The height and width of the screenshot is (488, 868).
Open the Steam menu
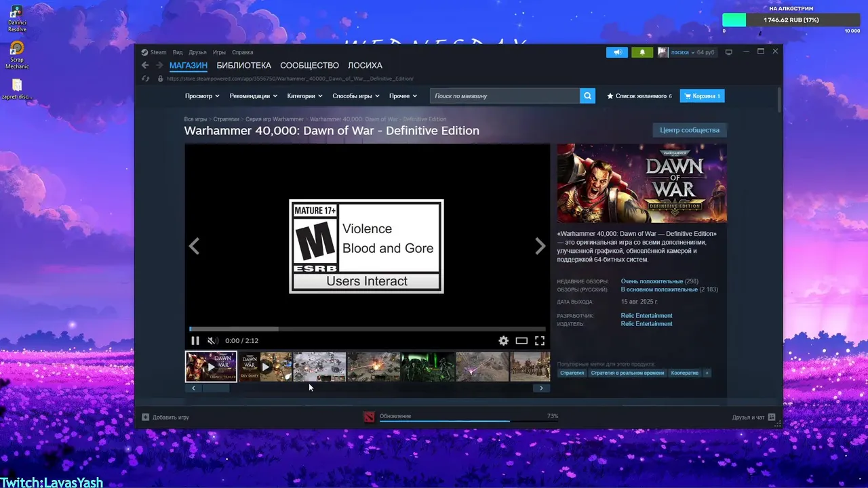154,52
